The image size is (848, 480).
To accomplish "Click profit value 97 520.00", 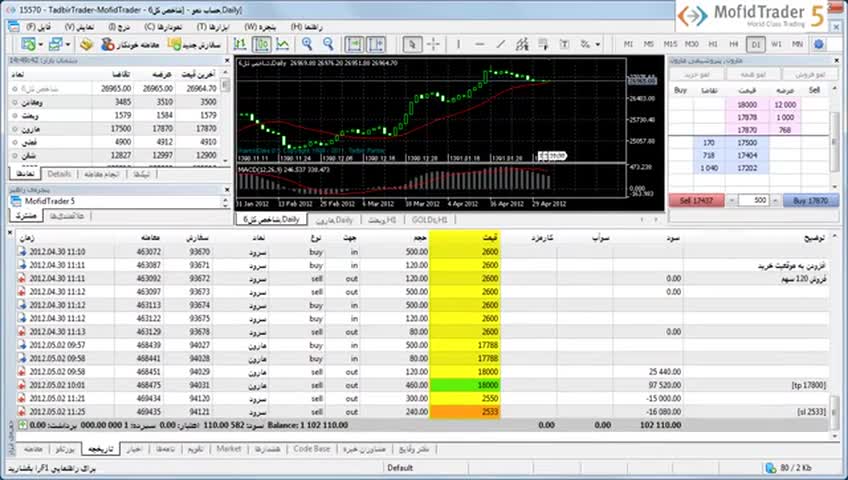I will (664, 385).
